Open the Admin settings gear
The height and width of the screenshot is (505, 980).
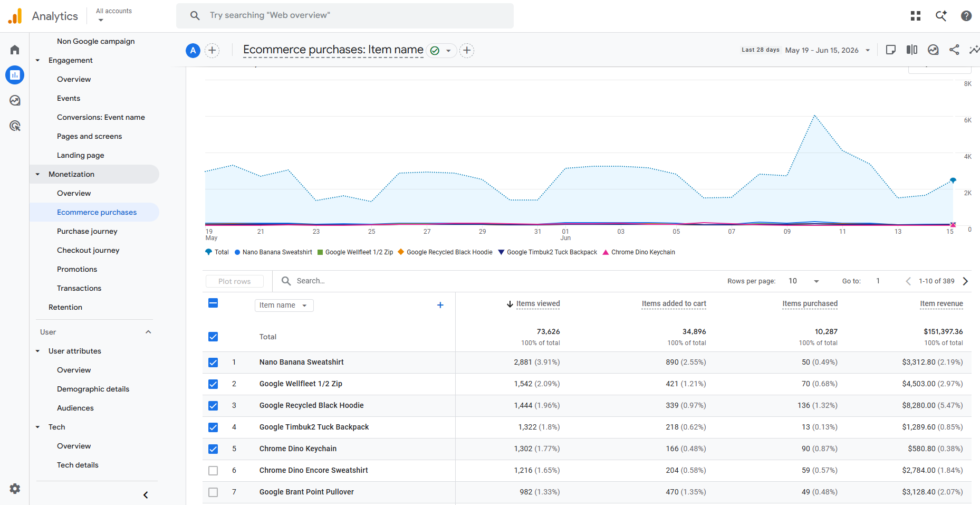click(15, 489)
